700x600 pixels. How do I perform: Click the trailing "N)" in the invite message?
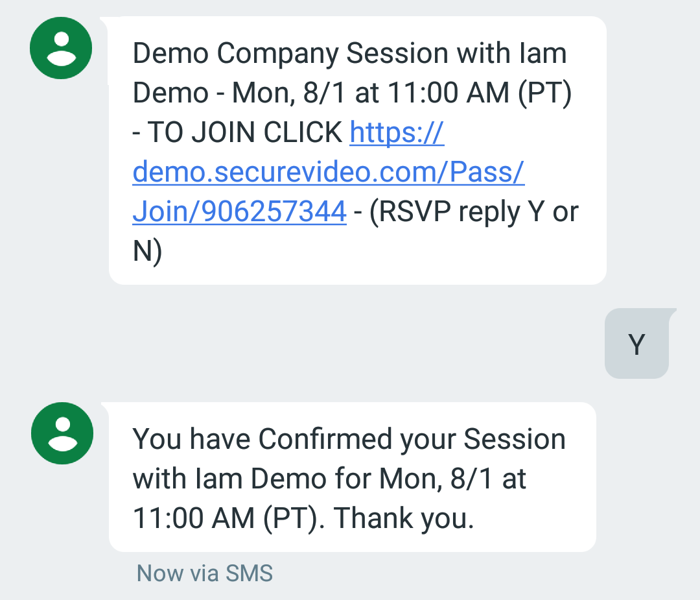[x=147, y=252]
